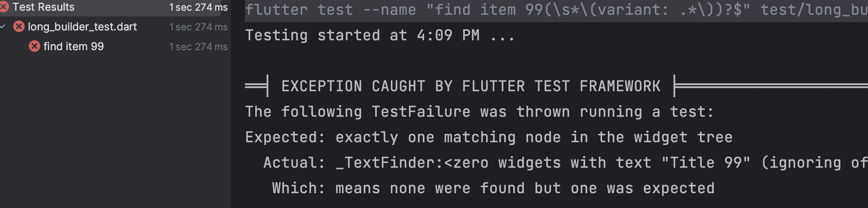Click the Test Results total duration
868x208 pixels.
(199, 7)
